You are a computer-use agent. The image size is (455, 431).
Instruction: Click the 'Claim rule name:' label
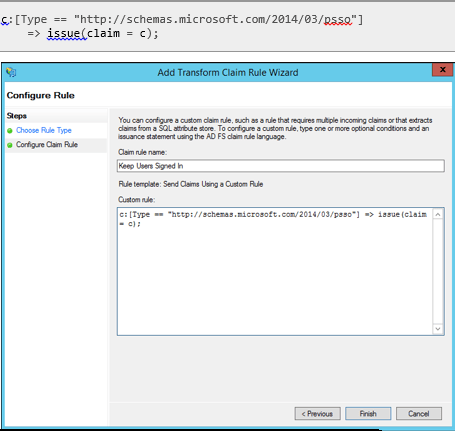tap(142, 152)
